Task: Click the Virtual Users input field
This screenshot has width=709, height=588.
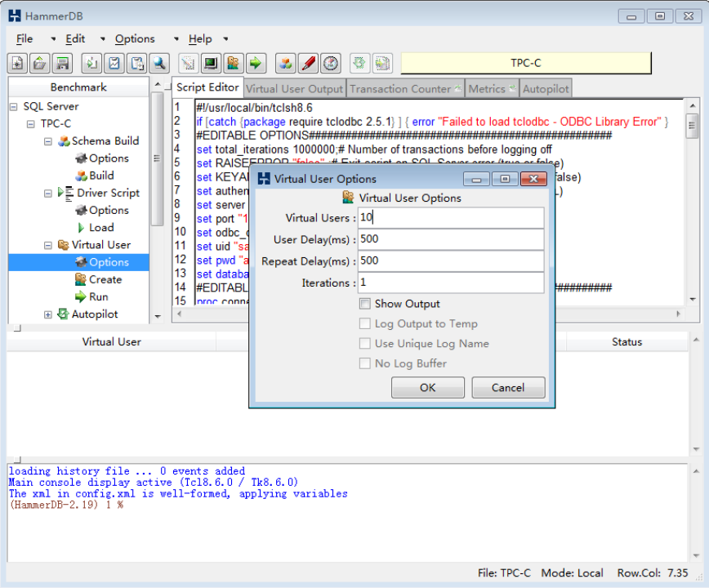Action: click(451, 218)
